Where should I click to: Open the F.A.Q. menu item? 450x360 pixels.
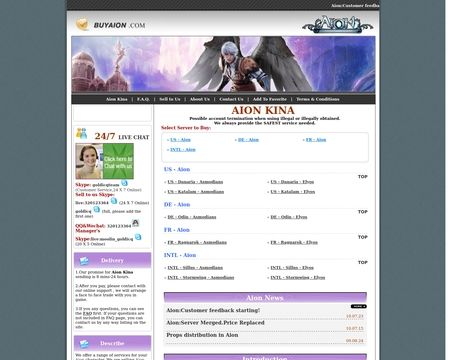click(x=143, y=99)
